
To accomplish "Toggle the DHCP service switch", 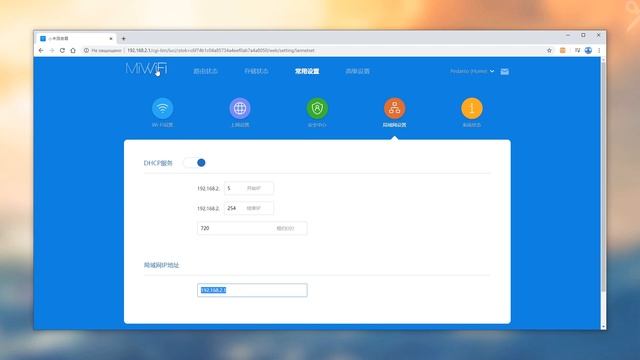I will tap(195, 163).
